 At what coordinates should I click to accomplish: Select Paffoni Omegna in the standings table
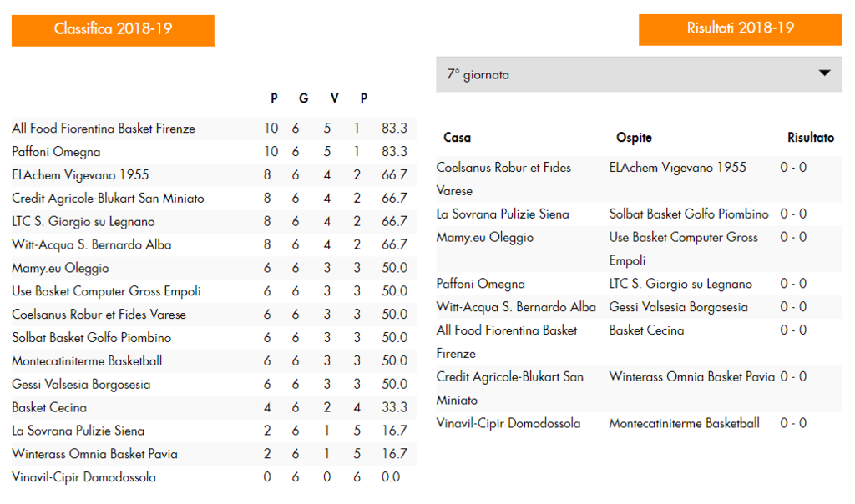[x=56, y=152]
